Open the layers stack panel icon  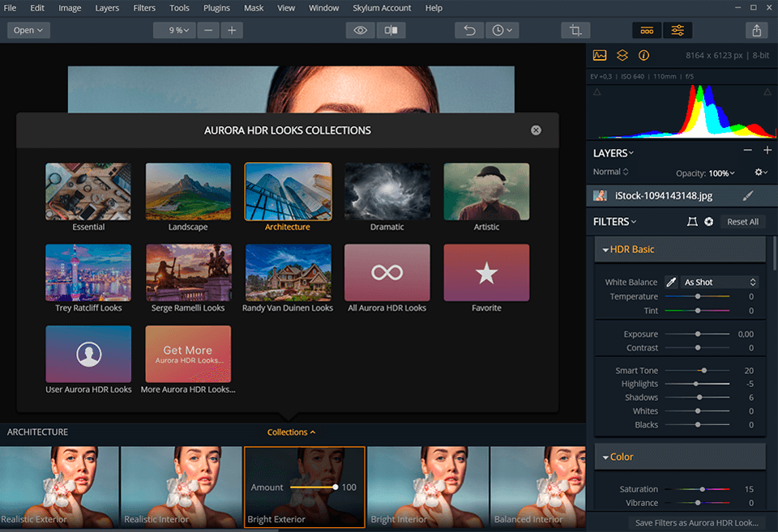click(622, 56)
